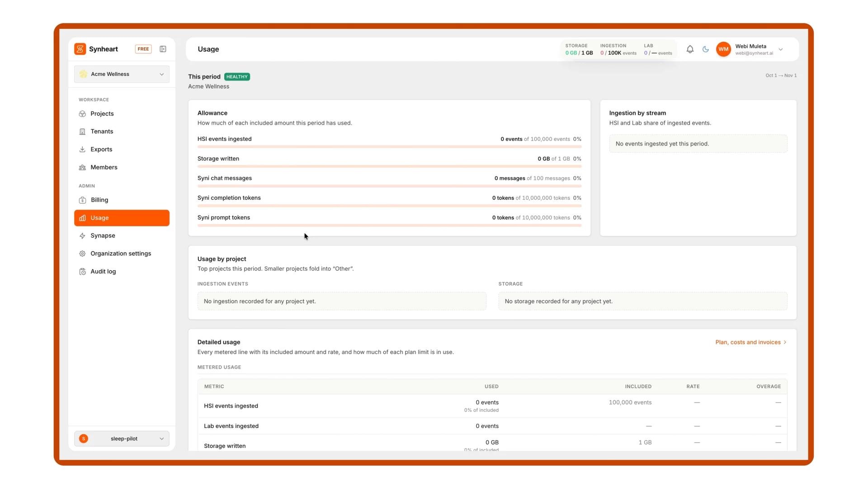Click the Plan, costs and invoices chevron
Viewport: 868px width, 488px height.
pyautogui.click(x=785, y=343)
